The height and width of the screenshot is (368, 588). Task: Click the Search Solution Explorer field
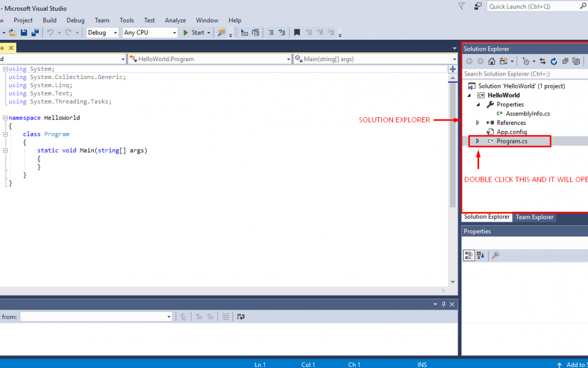click(x=523, y=74)
